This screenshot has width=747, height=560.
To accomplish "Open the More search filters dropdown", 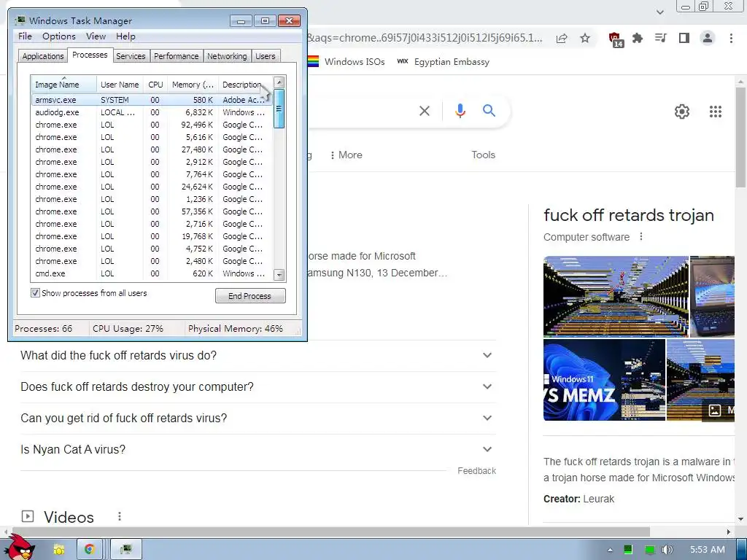I will coord(346,155).
